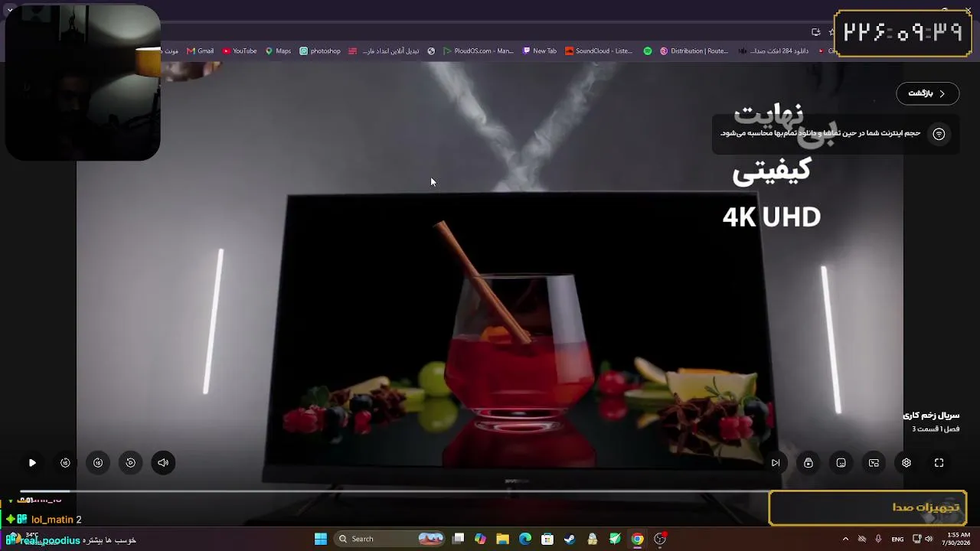The width and height of the screenshot is (980, 551).
Task: Open system volume from the tray
Action: click(x=929, y=539)
